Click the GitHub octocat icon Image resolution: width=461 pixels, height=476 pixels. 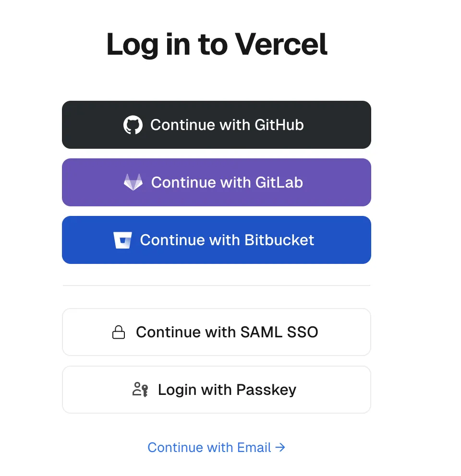click(x=133, y=125)
